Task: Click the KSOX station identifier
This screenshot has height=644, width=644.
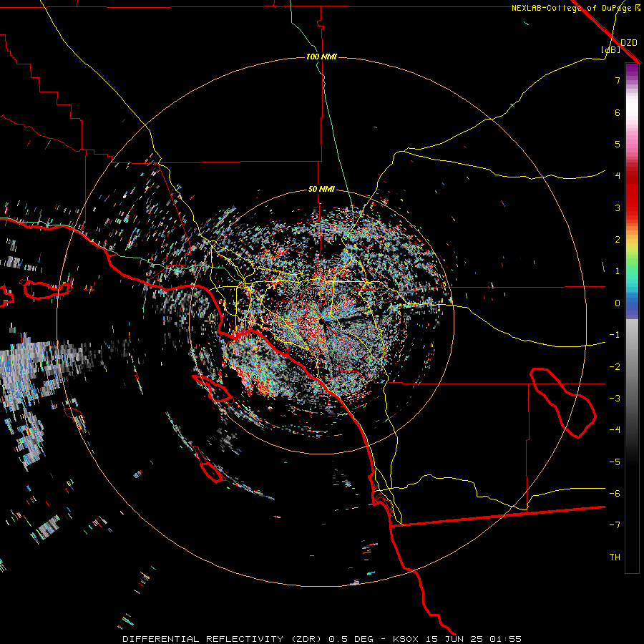Action: 406,639
